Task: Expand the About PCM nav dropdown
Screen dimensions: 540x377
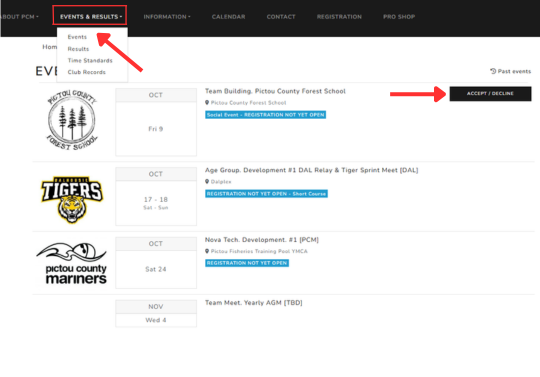Action: coord(20,17)
